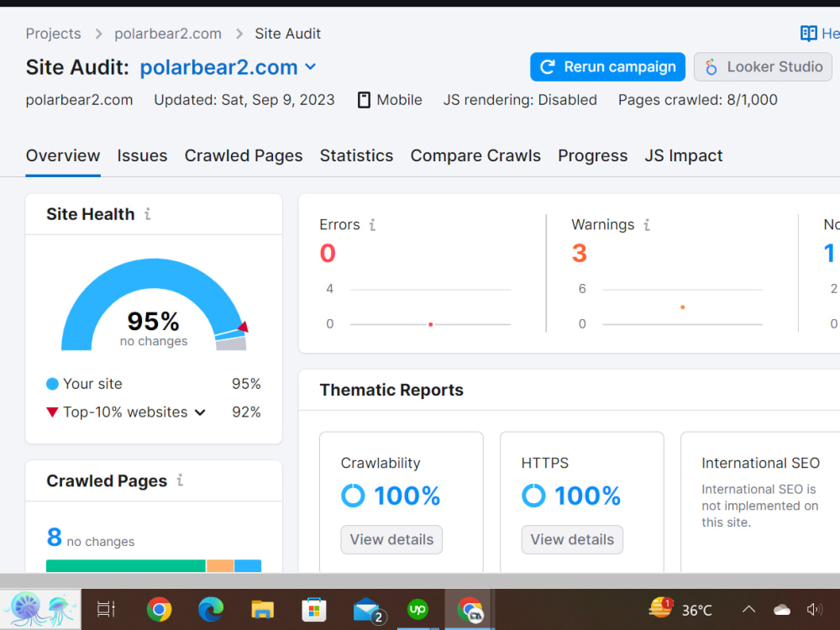Click OneDrive cloud tray icon
This screenshot has height=630, width=840.
coord(781,610)
